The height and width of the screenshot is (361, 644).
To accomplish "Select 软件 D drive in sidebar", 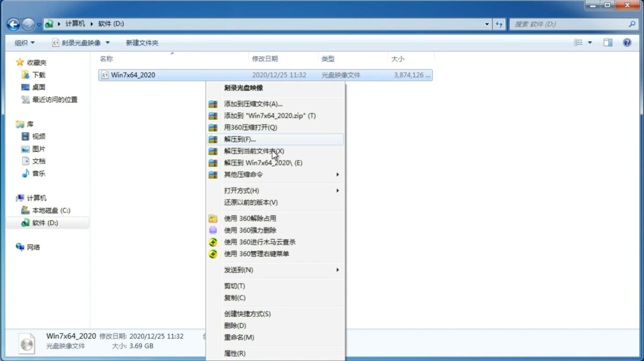I will coord(44,222).
